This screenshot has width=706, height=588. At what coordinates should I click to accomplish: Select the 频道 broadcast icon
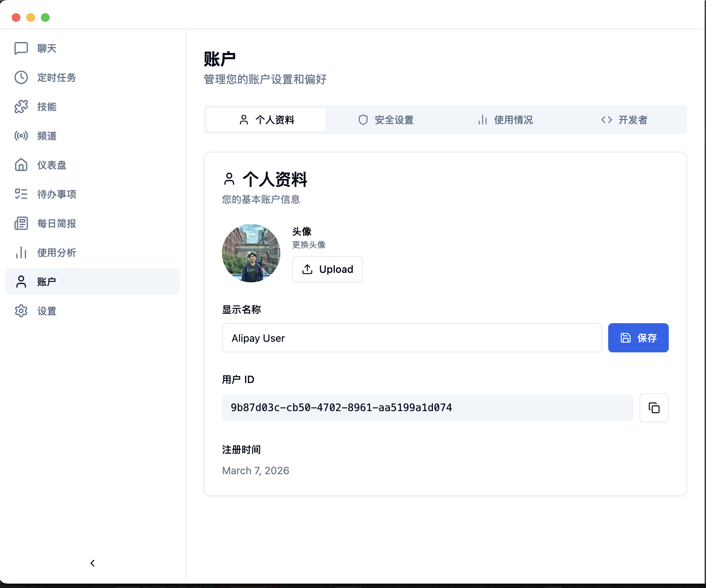point(21,136)
